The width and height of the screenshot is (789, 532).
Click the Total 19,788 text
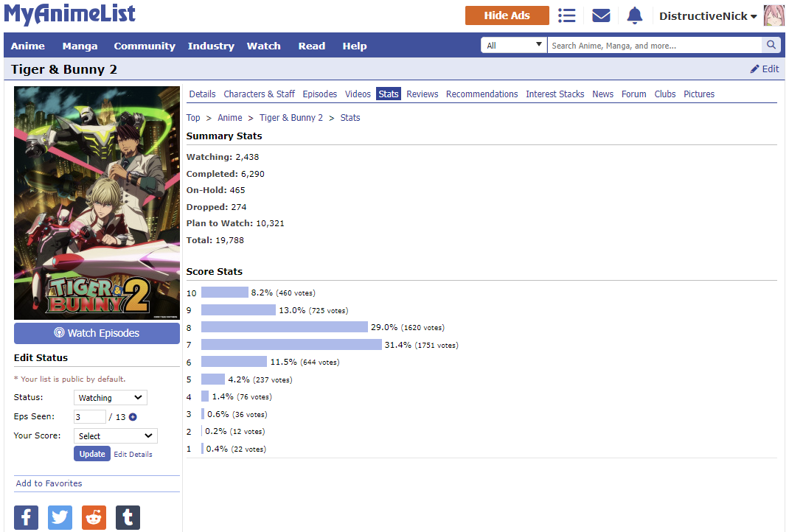(x=215, y=240)
